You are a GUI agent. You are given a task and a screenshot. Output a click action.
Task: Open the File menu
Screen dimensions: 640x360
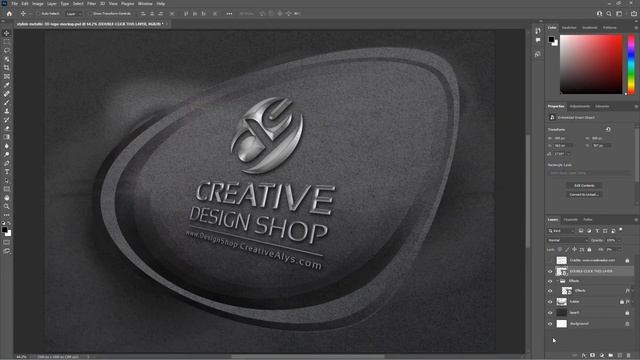pyautogui.click(x=14, y=4)
